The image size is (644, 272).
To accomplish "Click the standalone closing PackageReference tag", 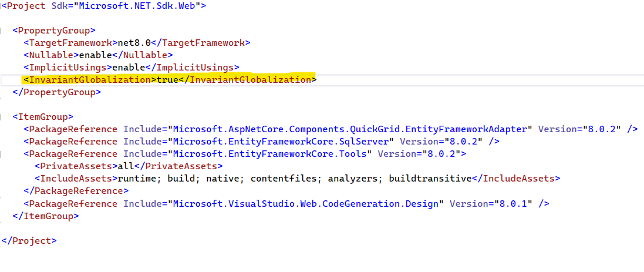I will tap(76, 191).
